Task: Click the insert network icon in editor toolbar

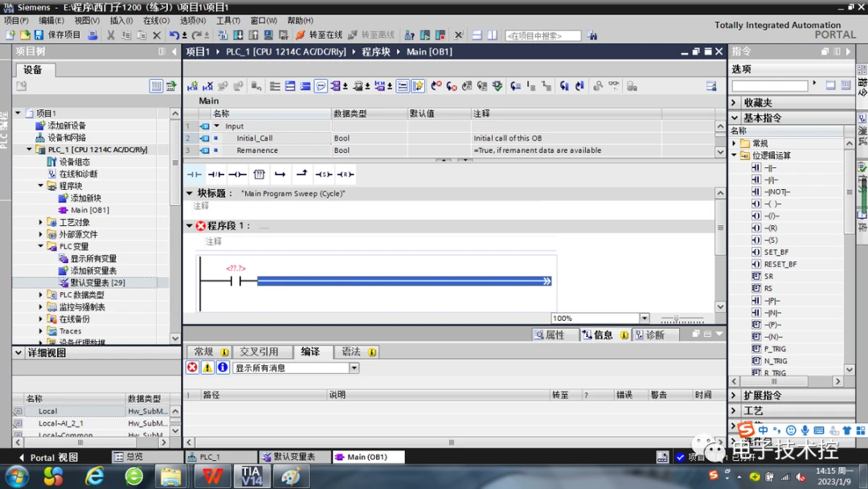Action: pos(192,86)
